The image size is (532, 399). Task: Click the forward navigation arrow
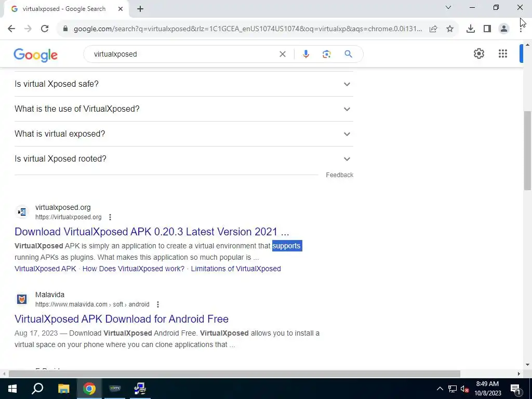(x=28, y=29)
